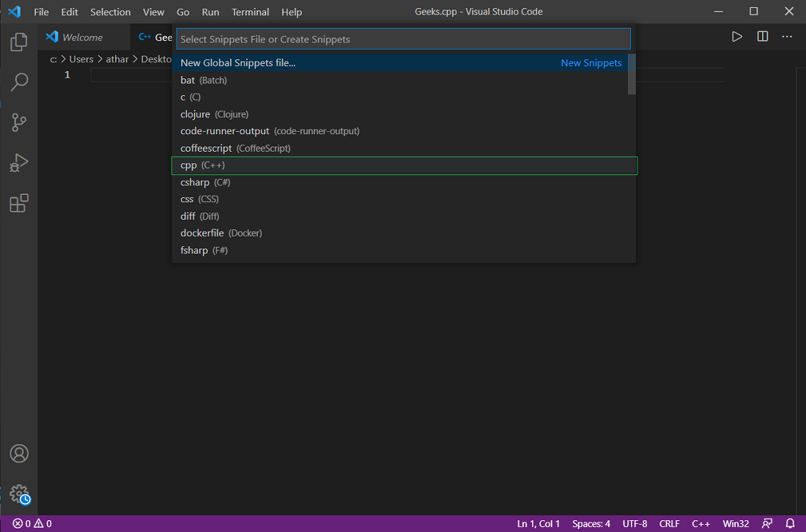This screenshot has height=532, width=806.
Task: Open the Extensions view
Action: (x=19, y=203)
